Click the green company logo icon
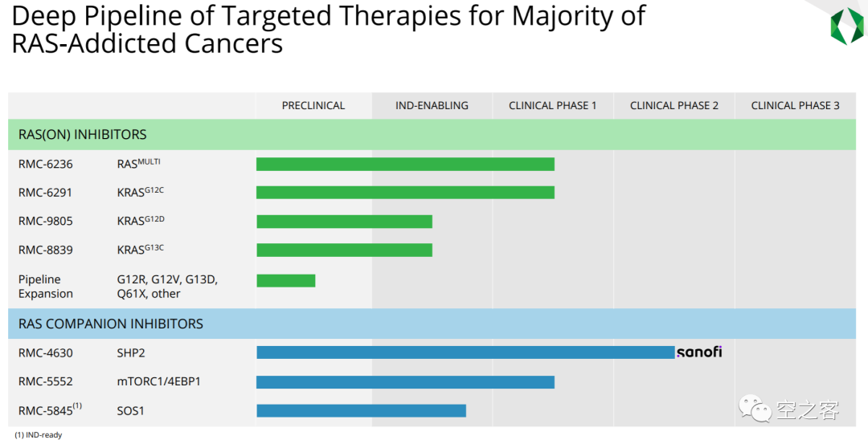Image resolution: width=868 pixels, height=448 pixels. click(x=845, y=26)
